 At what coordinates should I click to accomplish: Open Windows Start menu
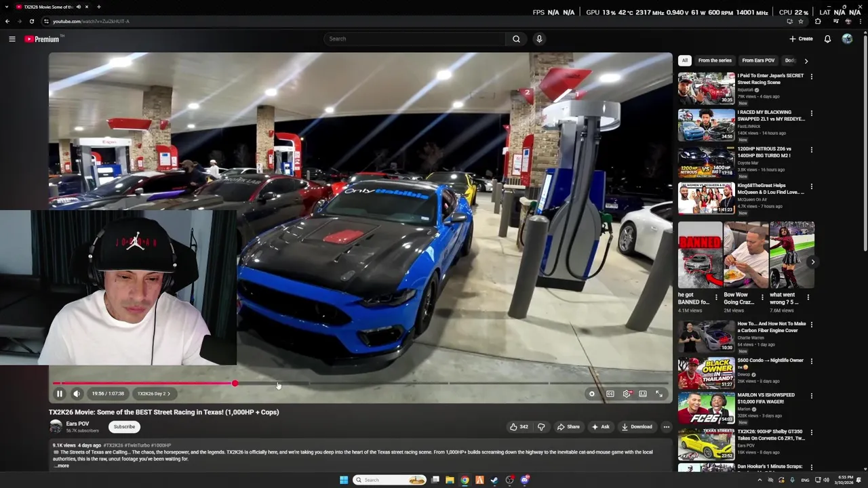pyautogui.click(x=344, y=480)
